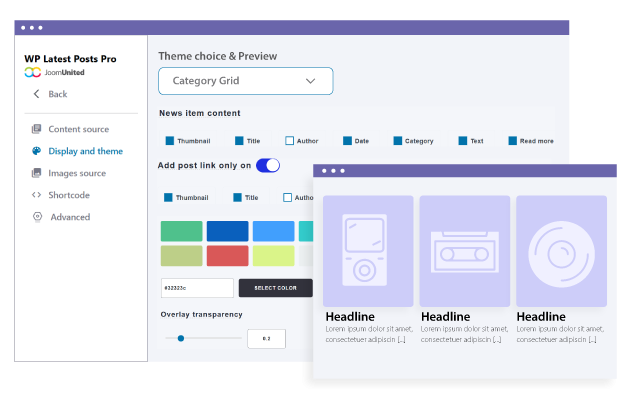Click the music player preview image
Viewport: 630px width, 400px height.
pos(368,250)
